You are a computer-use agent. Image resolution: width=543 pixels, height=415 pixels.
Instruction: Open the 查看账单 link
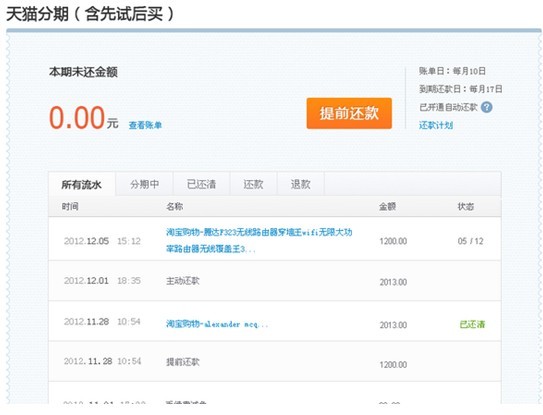point(145,125)
